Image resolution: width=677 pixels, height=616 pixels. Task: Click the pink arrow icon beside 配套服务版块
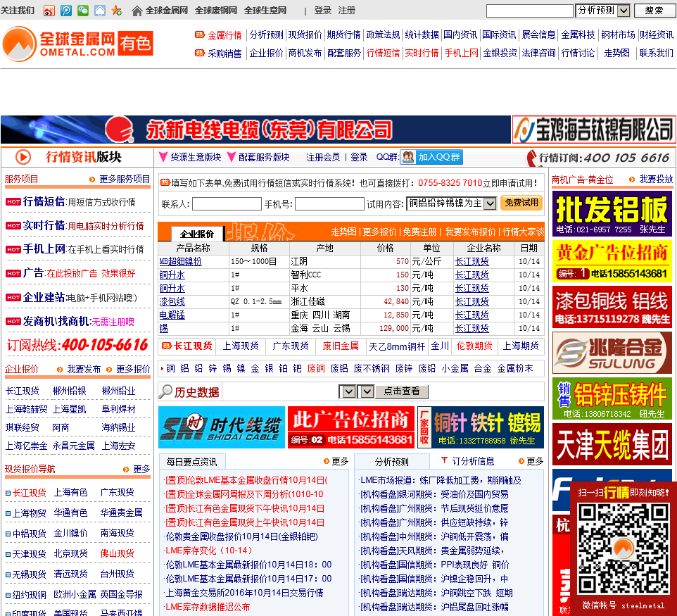pos(232,157)
